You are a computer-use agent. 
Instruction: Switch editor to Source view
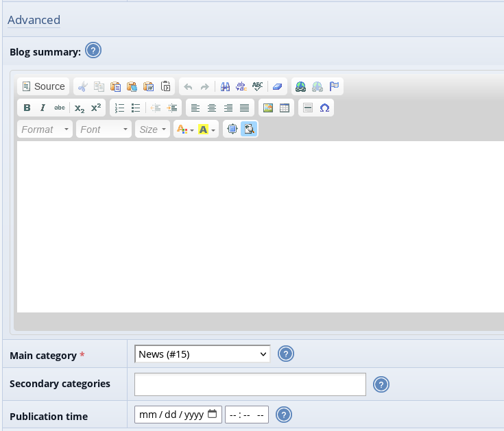click(43, 86)
